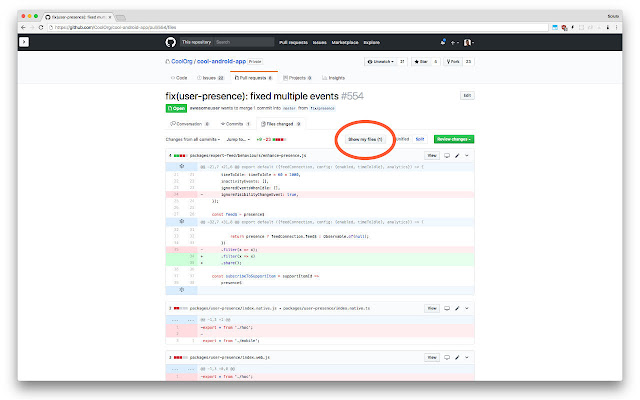Go to Explore in the top navigation
The height and width of the screenshot is (400, 640).
click(371, 42)
